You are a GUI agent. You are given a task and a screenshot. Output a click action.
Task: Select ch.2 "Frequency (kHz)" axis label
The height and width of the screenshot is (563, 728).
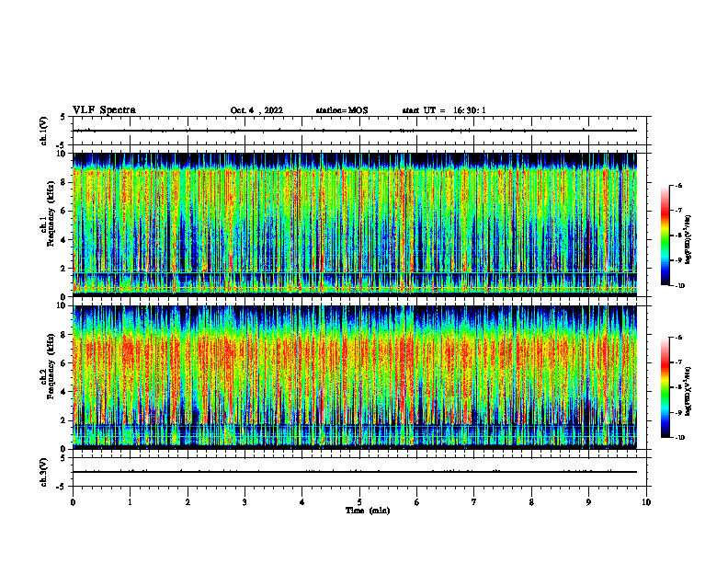click(x=51, y=366)
